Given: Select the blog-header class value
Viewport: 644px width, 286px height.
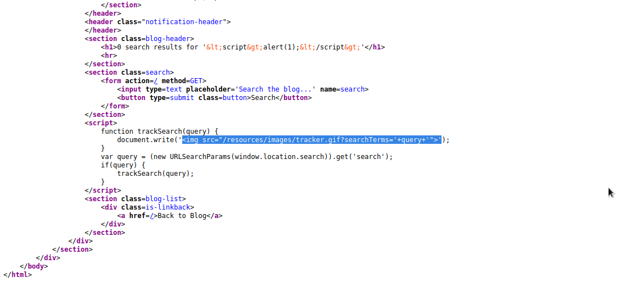Looking at the screenshot, I should click(168, 39).
